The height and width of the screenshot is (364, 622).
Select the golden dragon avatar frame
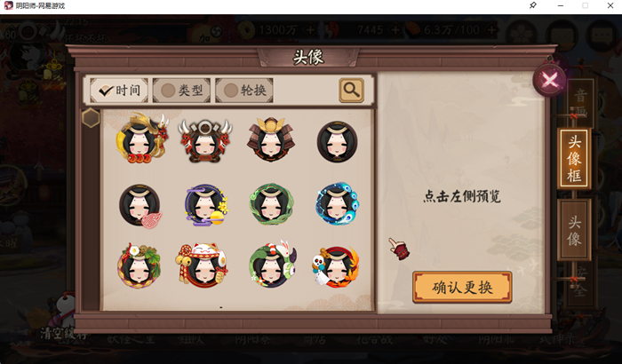tap(141, 138)
